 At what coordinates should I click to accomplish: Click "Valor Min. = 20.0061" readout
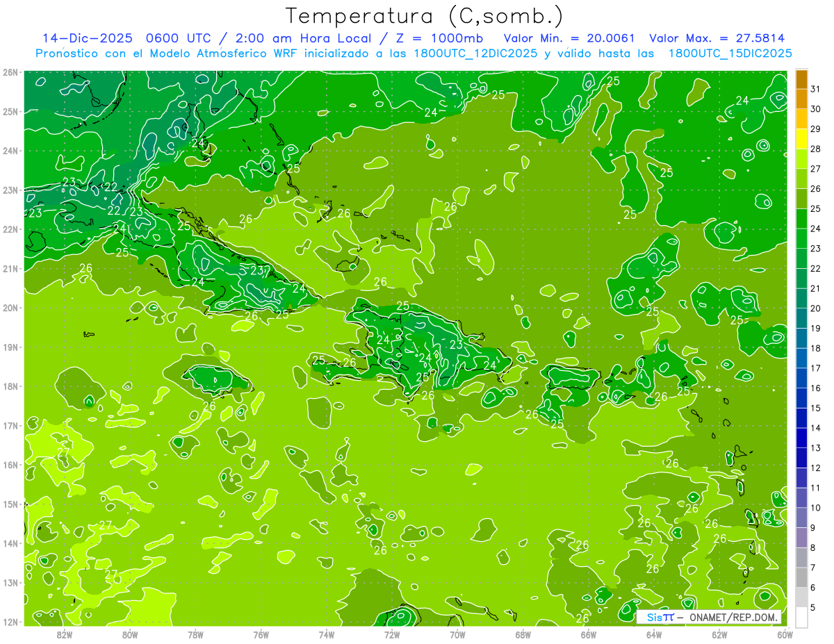tap(569, 38)
